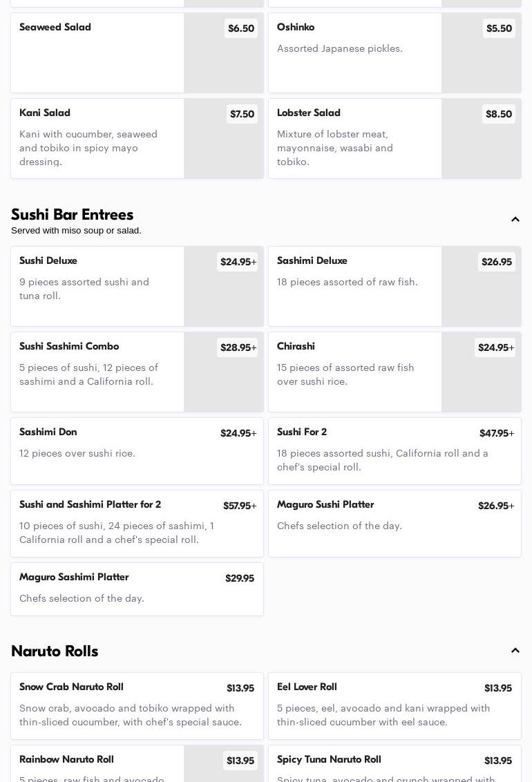
Task: Click the Sashimi Deluxe $26.95 price tag
Action: pos(496,262)
